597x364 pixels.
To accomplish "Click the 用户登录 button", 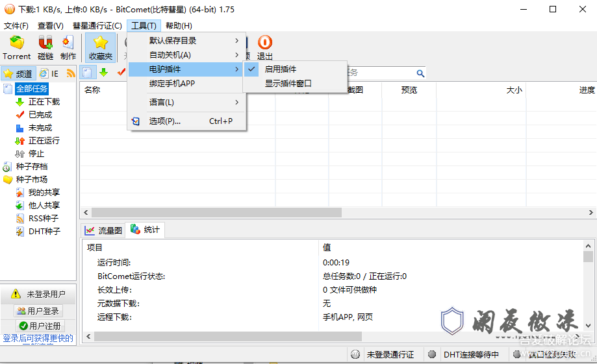I will coord(38,311).
